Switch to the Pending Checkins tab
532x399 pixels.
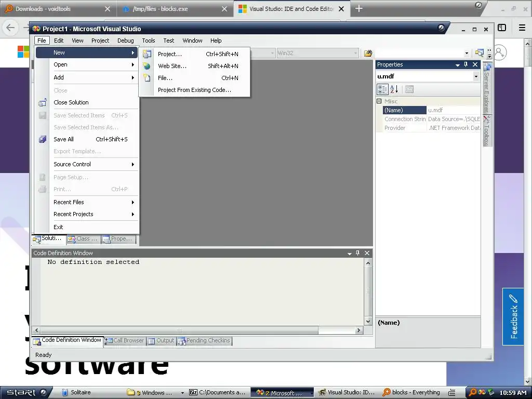[x=204, y=341]
